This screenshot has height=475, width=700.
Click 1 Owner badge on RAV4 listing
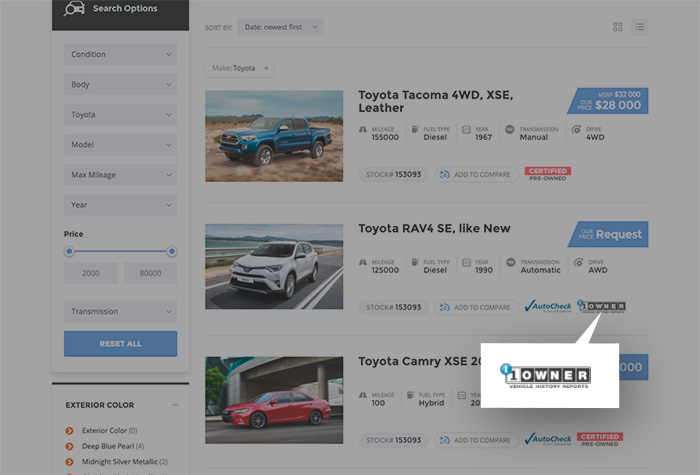click(602, 307)
